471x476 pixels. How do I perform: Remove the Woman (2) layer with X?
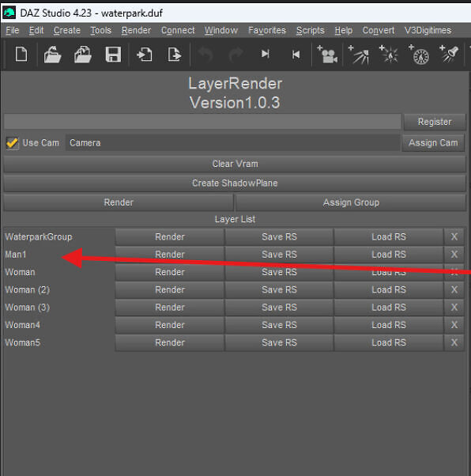click(x=454, y=289)
